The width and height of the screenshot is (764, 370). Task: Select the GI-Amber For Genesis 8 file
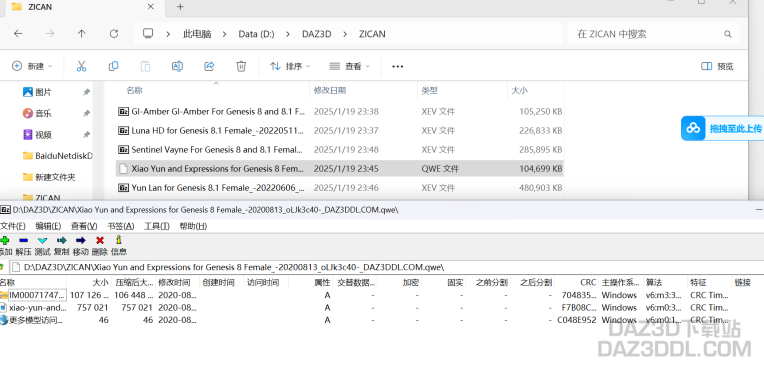[340, 112]
